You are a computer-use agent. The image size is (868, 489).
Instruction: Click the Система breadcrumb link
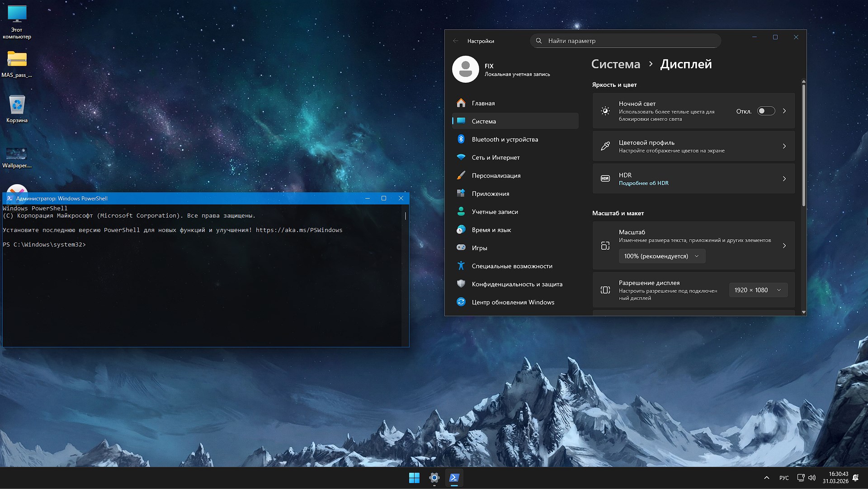click(x=615, y=64)
